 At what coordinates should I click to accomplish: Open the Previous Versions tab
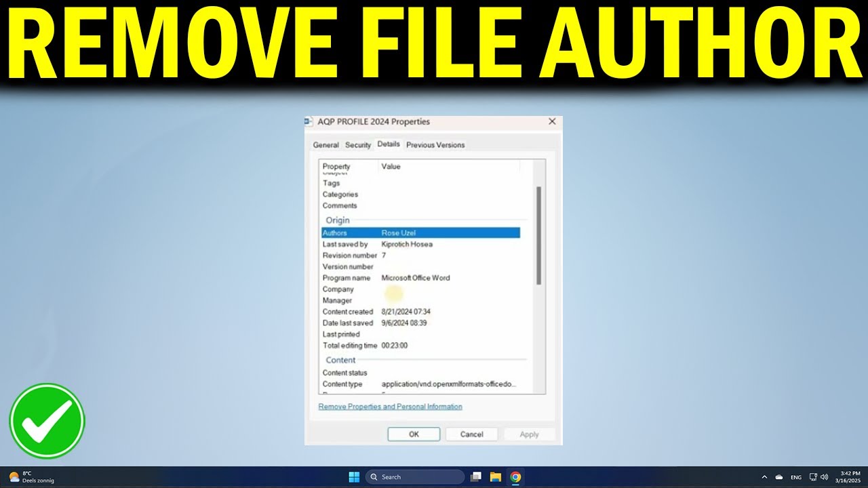[435, 145]
